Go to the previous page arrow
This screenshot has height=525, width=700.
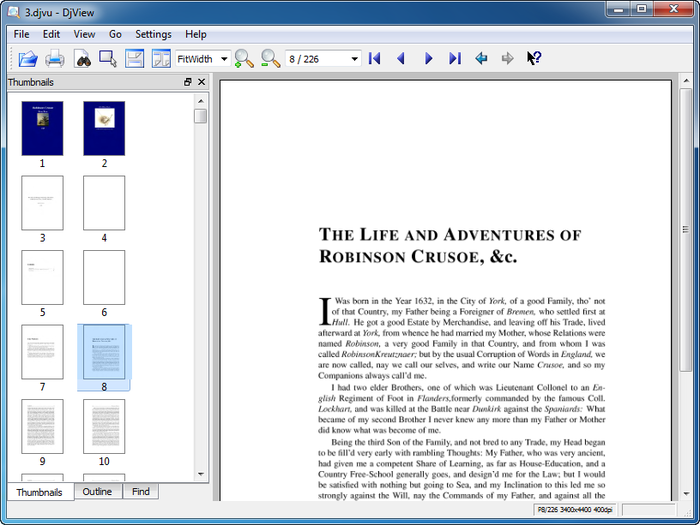coord(401,58)
